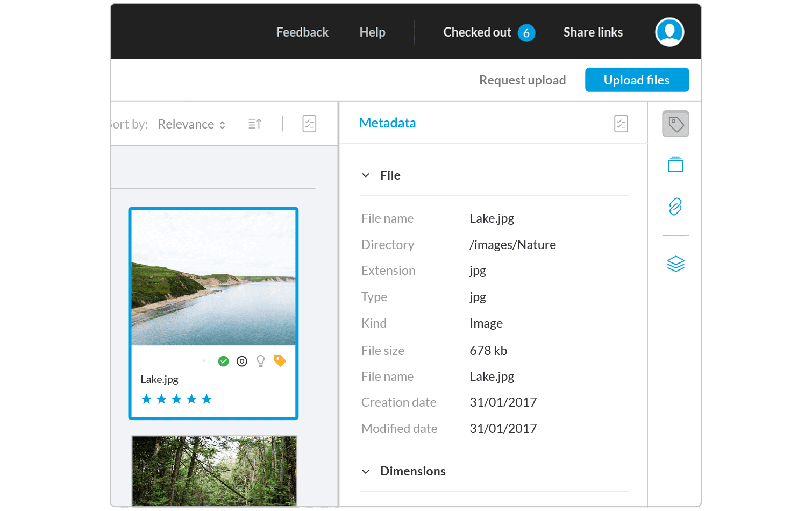This screenshot has height=511, width=812.
Task: Toggle select-all checklist next to sort
Action: click(309, 124)
